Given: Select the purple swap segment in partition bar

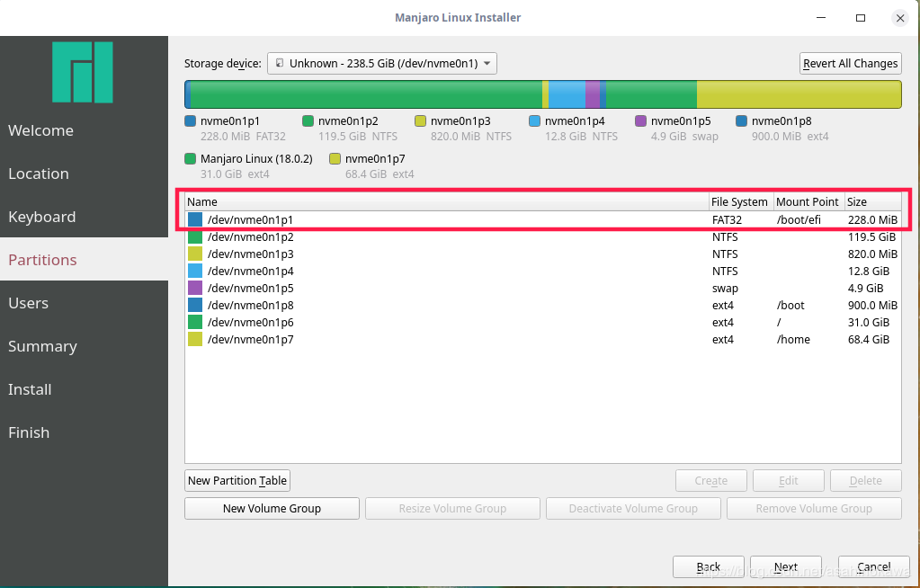Looking at the screenshot, I should pos(593,94).
